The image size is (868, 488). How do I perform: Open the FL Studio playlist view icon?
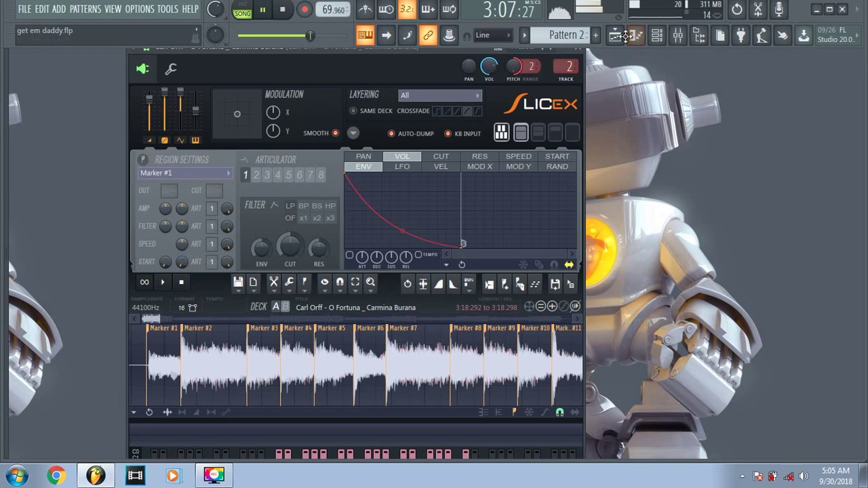615,35
